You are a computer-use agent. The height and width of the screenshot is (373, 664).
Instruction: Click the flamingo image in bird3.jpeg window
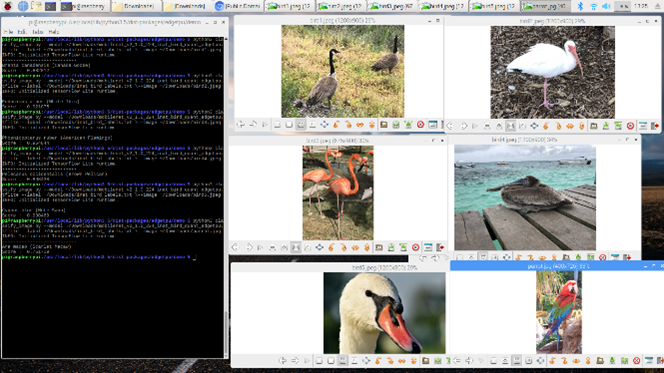338,193
